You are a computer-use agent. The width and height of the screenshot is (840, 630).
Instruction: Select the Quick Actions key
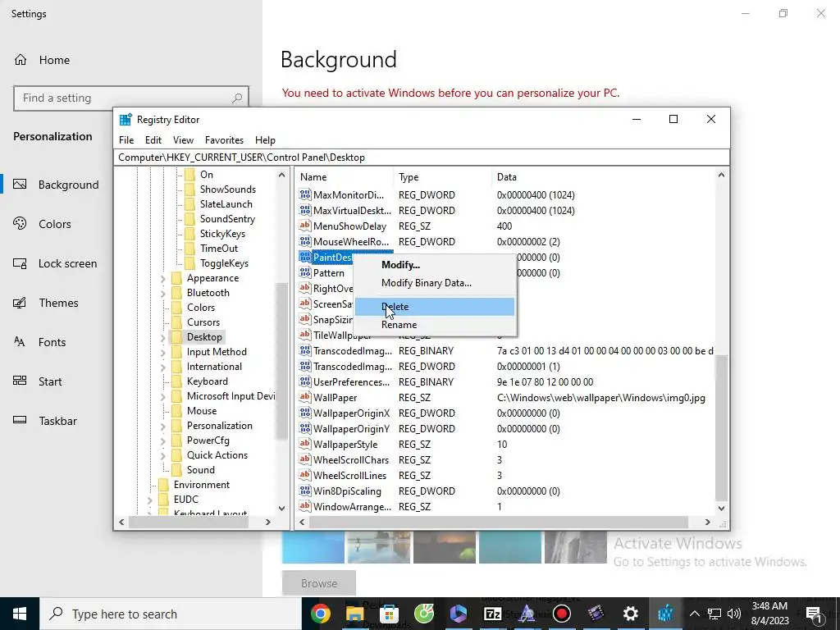click(x=217, y=455)
